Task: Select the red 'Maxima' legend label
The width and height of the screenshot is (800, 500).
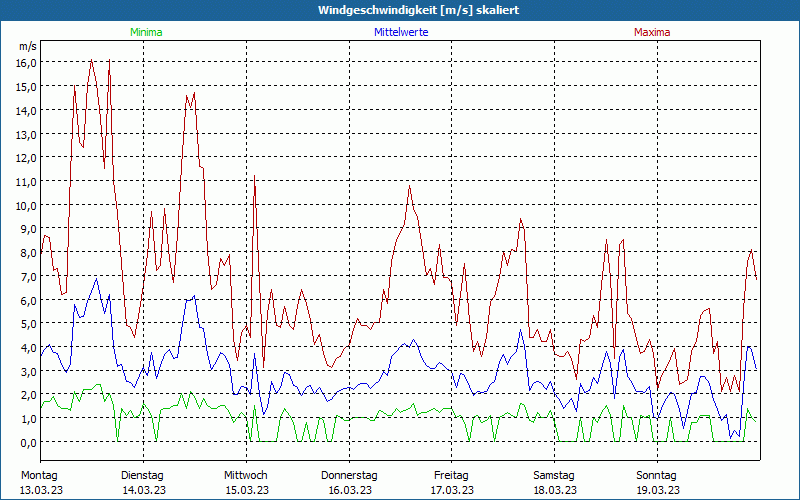Action: (652, 32)
